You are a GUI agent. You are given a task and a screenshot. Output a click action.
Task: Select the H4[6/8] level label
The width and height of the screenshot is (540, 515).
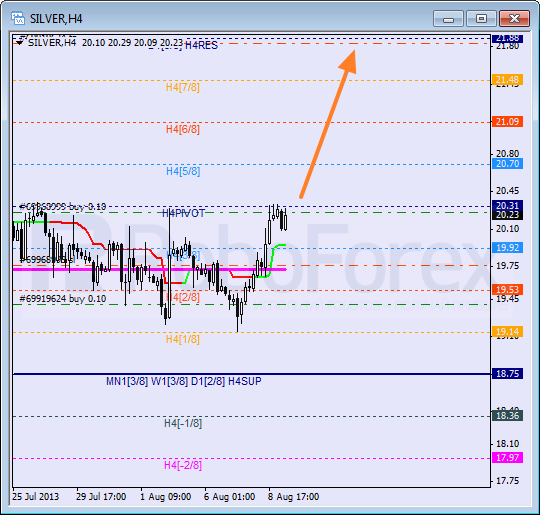pyautogui.click(x=183, y=130)
